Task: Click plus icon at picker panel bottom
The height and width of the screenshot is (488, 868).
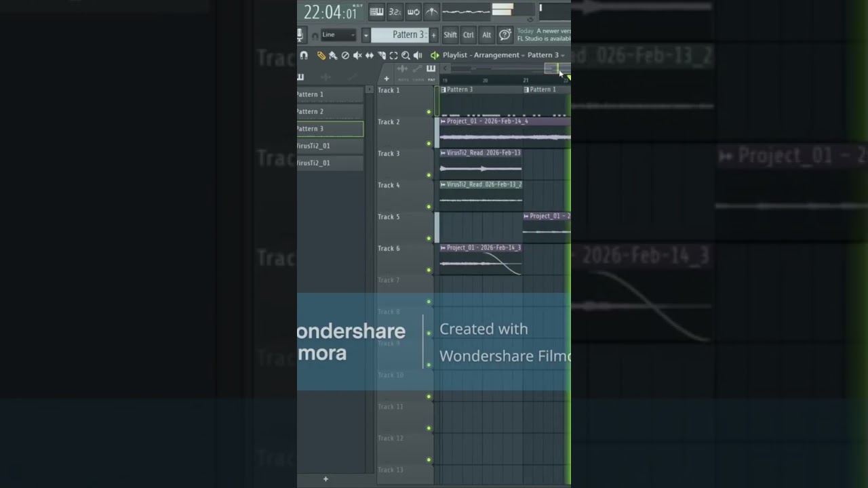Action: tap(325, 479)
